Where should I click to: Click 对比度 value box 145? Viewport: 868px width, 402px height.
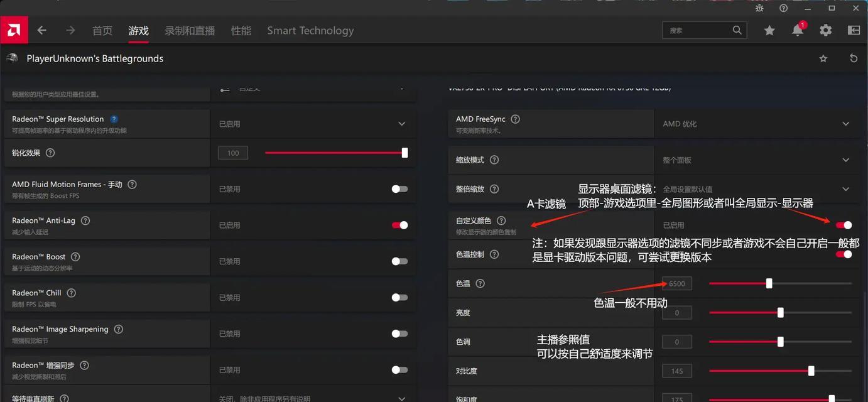click(x=677, y=371)
